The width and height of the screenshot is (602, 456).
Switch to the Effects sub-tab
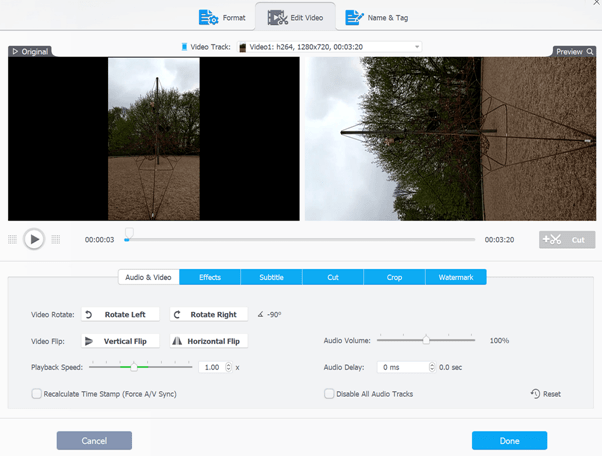click(x=210, y=277)
